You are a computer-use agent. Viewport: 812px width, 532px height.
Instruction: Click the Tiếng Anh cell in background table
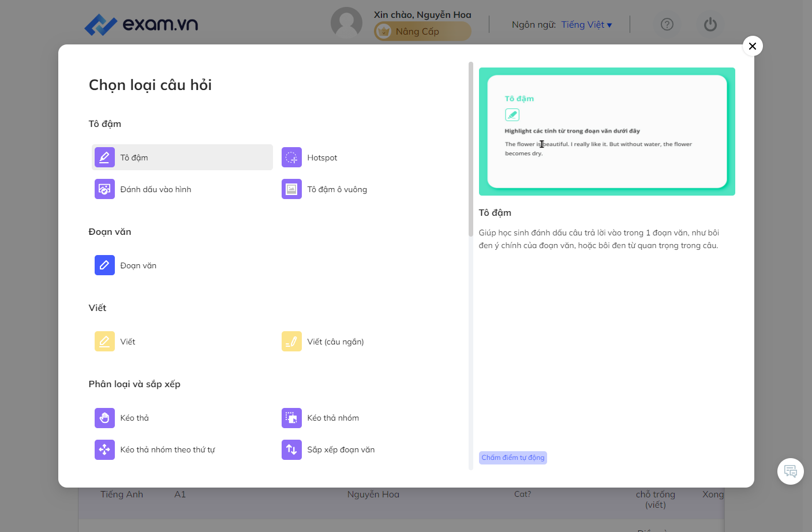point(122,494)
